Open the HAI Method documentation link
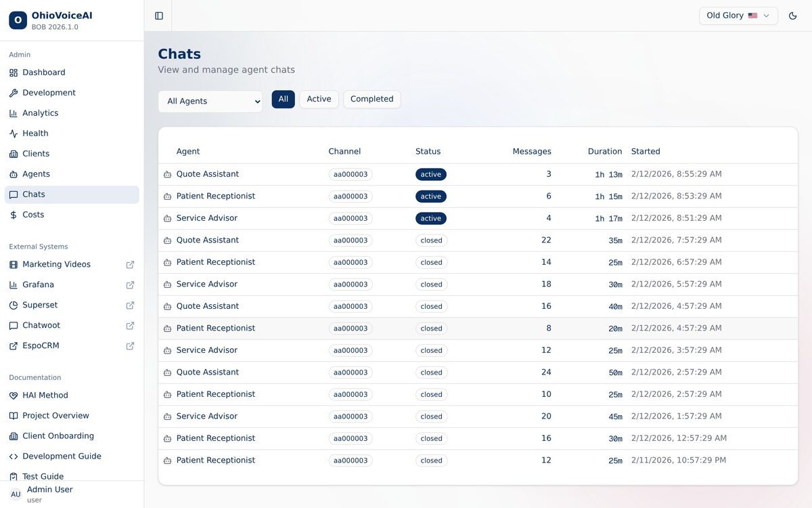812x508 pixels. click(45, 396)
